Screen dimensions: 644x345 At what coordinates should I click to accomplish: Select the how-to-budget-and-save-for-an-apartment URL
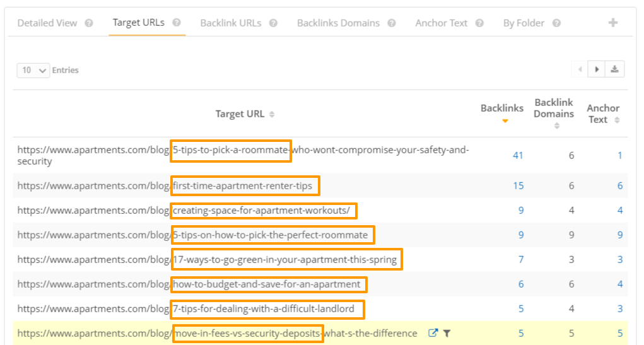pyautogui.click(x=189, y=284)
